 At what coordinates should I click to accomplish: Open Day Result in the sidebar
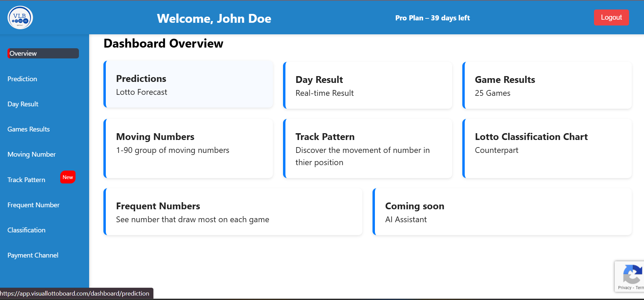[x=23, y=104]
